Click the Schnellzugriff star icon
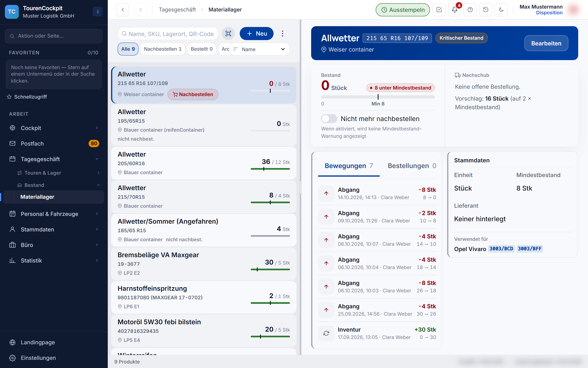This screenshot has width=588, height=368. (9, 97)
